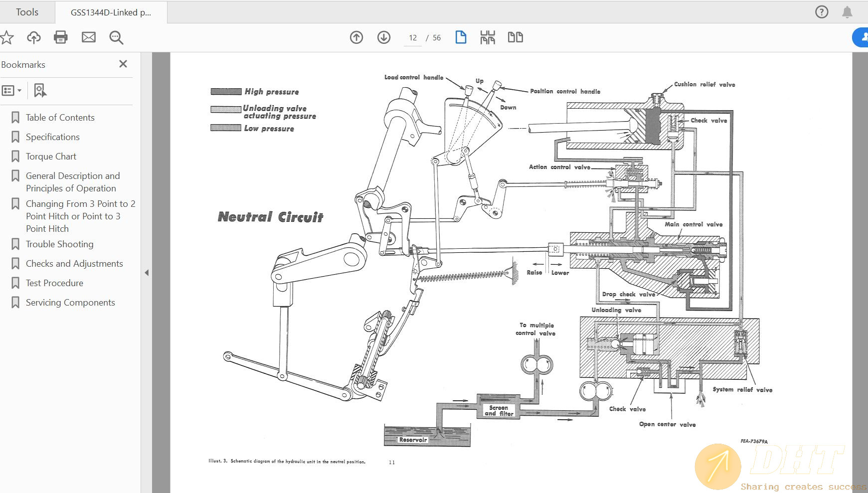Open the bookmarks options dropdown
This screenshot has width=868, height=493.
12,91
